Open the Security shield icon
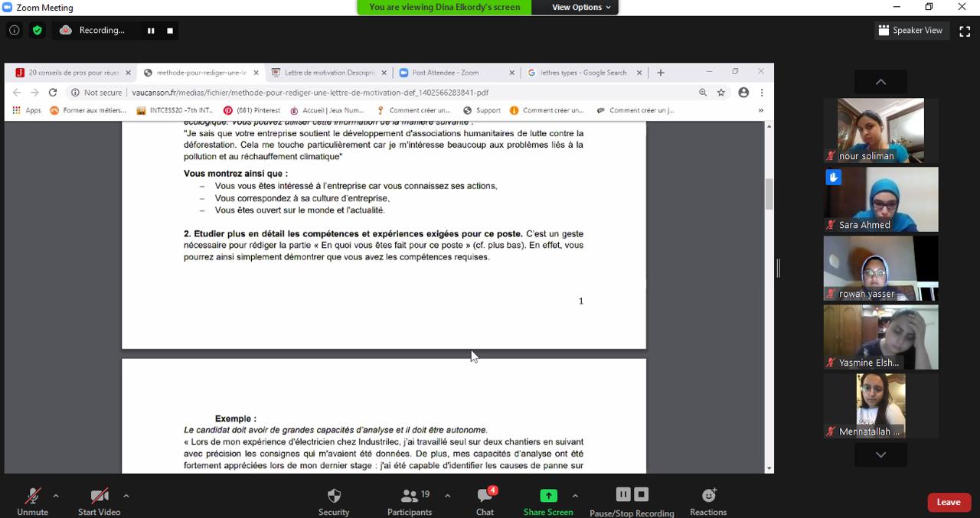 334,496
